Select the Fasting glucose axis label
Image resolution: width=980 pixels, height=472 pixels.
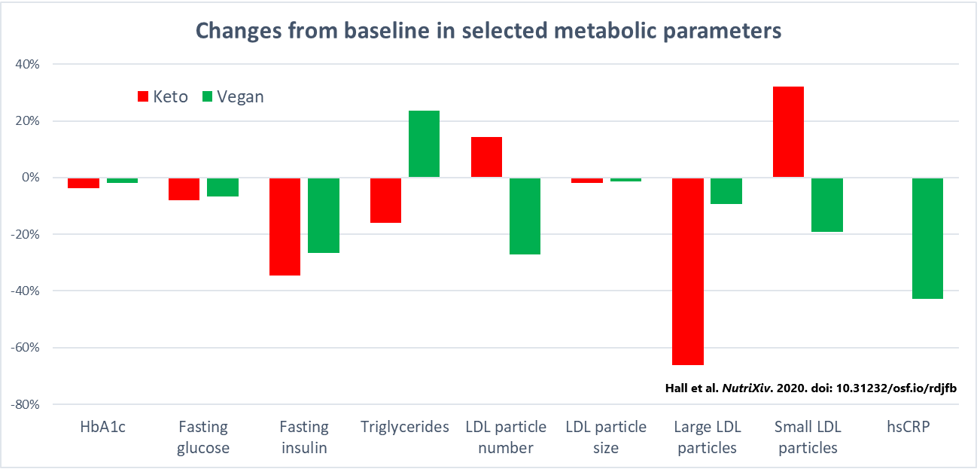point(203,437)
